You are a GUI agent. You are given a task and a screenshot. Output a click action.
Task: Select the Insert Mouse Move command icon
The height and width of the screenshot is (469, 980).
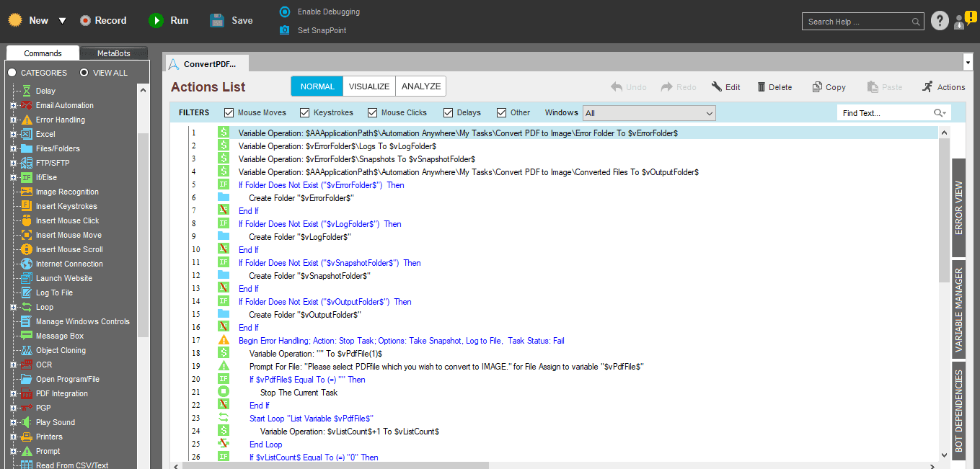pyautogui.click(x=27, y=235)
